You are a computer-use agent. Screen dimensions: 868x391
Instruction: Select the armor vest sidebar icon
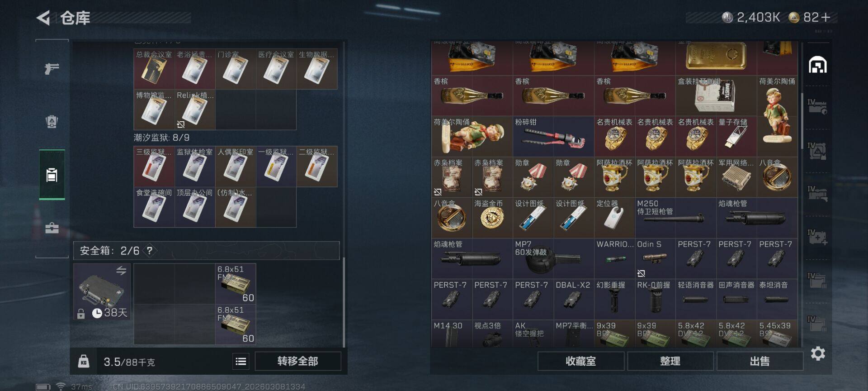coord(52,121)
